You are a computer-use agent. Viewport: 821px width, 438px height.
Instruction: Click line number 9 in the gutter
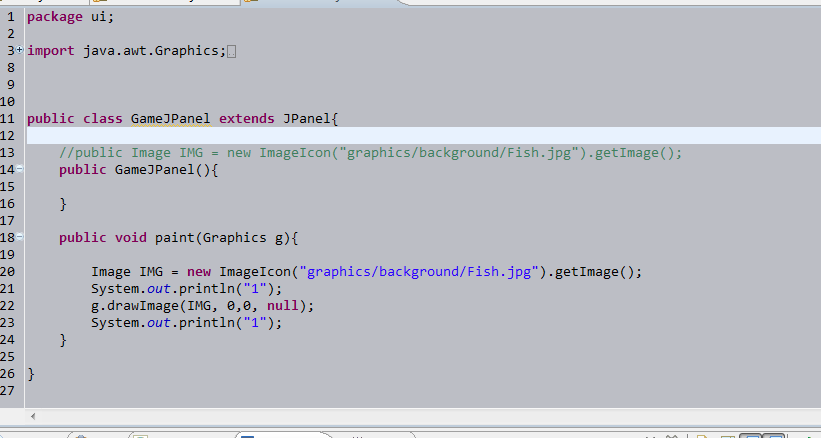10,85
